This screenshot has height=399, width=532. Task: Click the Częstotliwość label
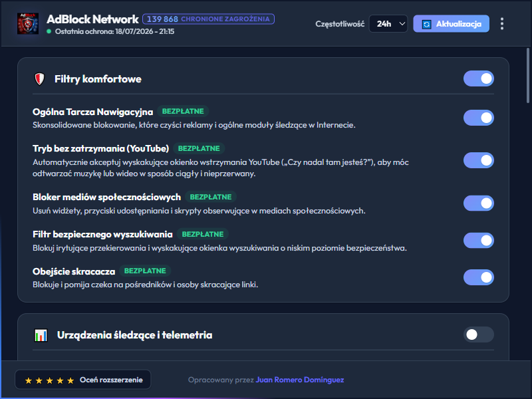pyautogui.click(x=340, y=24)
